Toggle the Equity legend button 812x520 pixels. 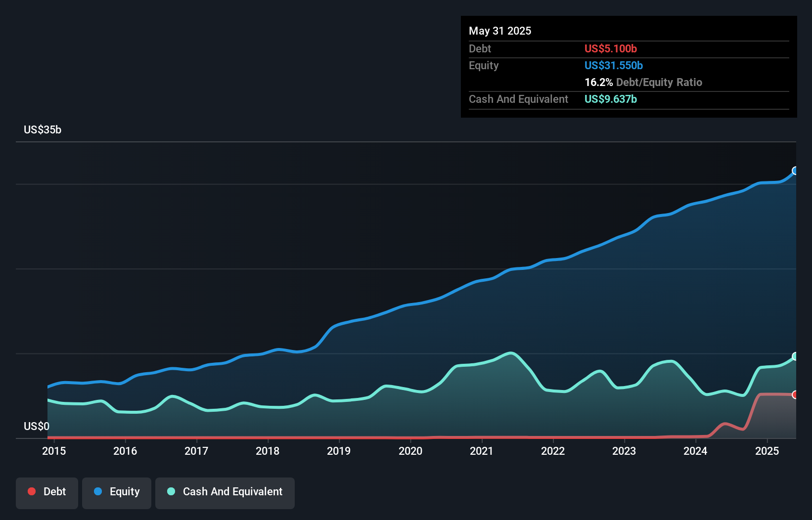(117, 492)
